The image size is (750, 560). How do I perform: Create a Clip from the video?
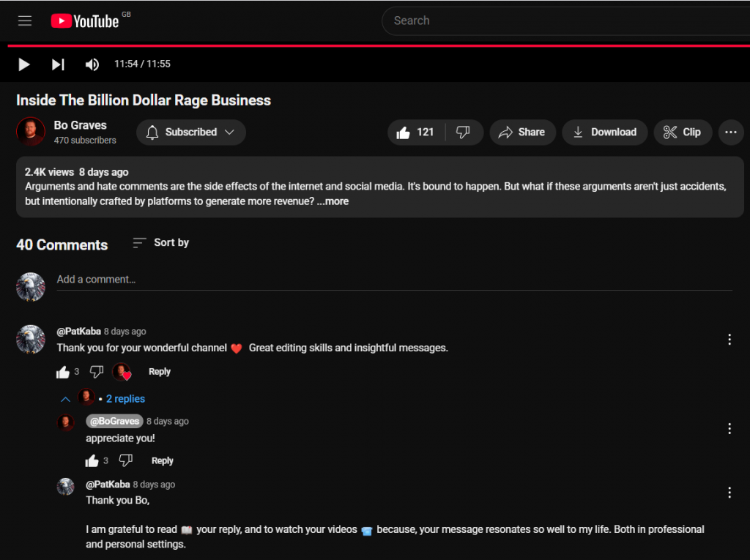point(682,132)
